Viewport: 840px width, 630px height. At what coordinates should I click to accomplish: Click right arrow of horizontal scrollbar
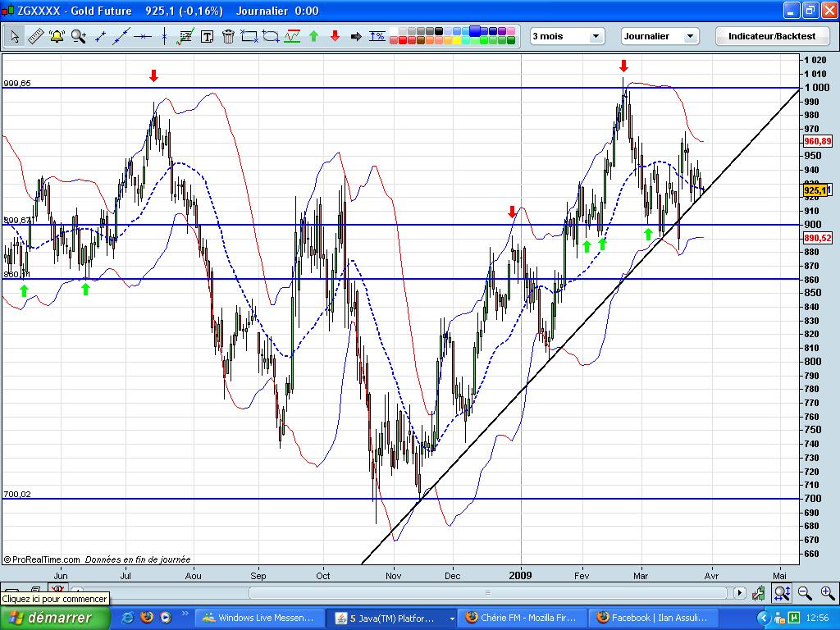740,592
